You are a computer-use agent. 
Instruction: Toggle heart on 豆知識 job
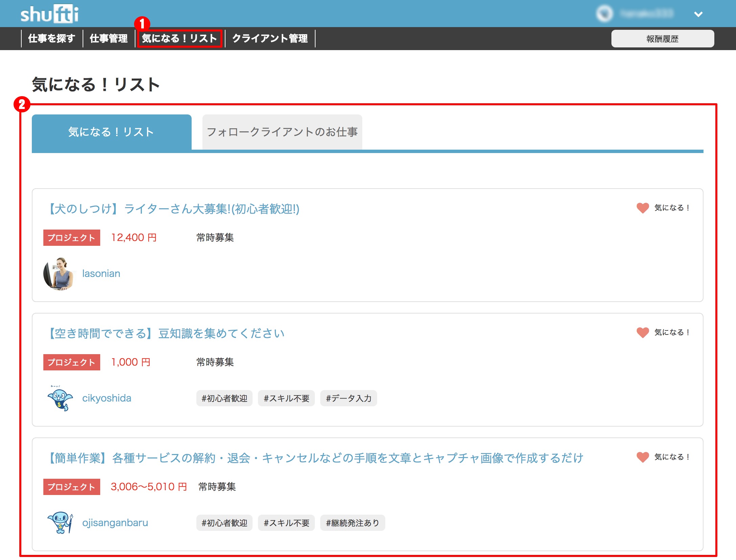(642, 332)
